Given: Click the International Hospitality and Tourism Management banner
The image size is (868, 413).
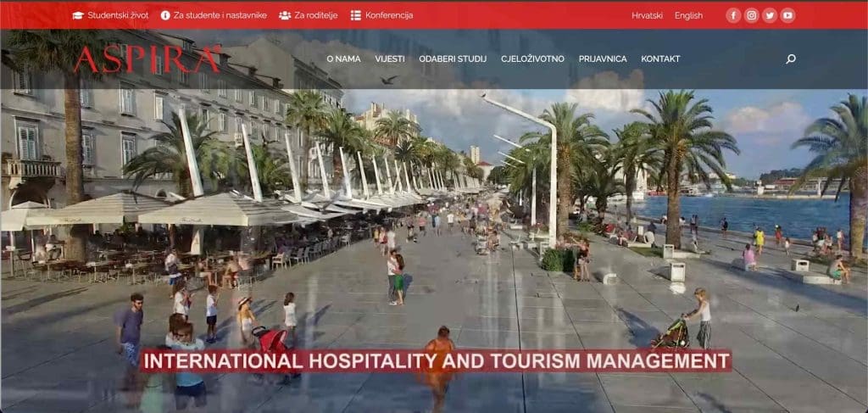Looking at the screenshot, I should click(x=436, y=361).
